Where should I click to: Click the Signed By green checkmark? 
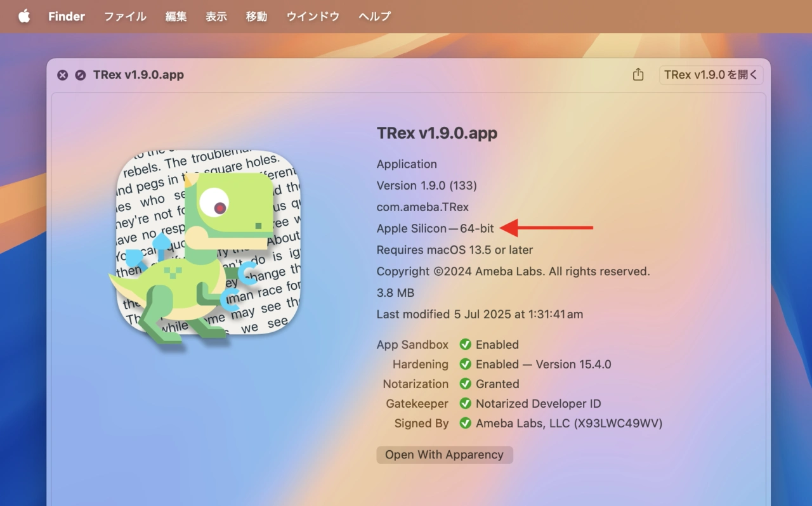(465, 423)
